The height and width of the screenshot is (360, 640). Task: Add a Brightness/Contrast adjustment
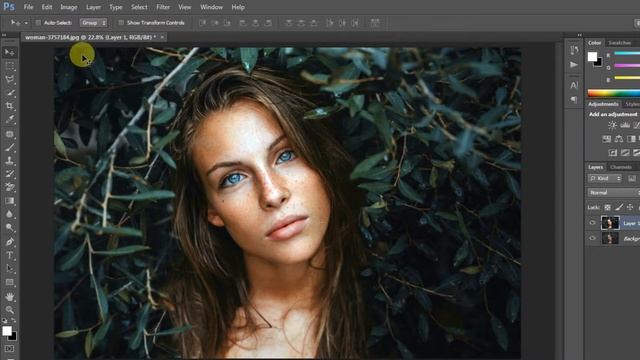tap(612, 125)
